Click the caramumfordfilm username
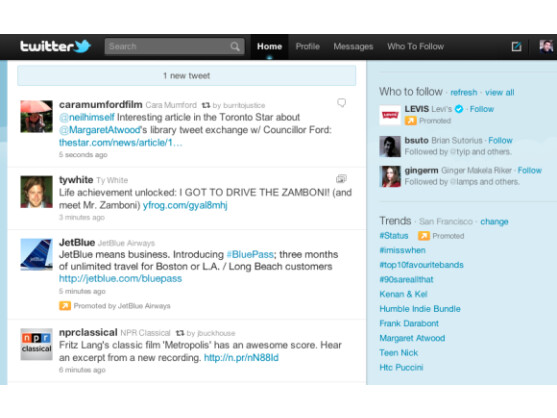Screen dimensions: 557x418 [101, 105]
